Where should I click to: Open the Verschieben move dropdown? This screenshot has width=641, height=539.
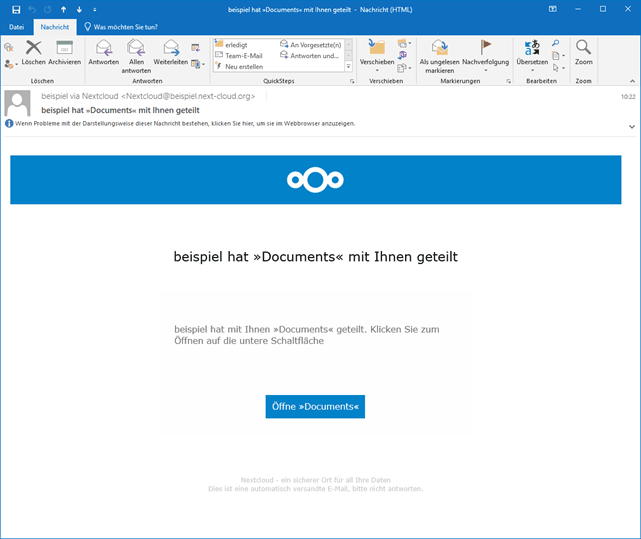coord(377,56)
